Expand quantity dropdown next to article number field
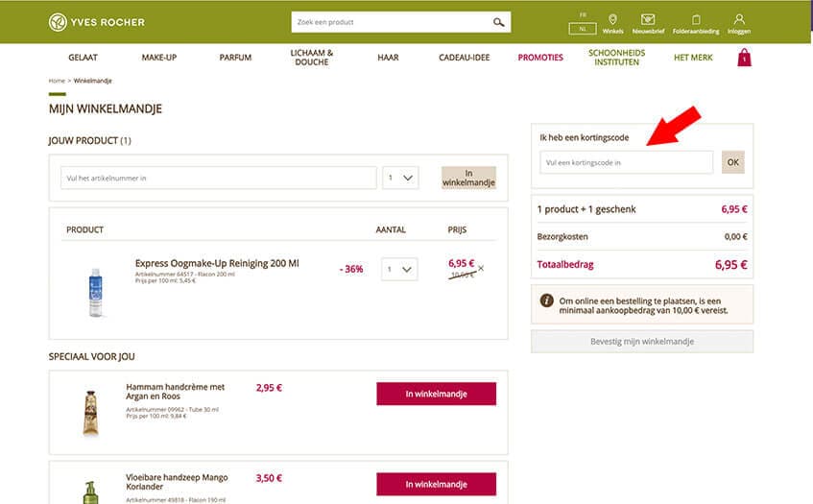Viewport: 813px width, 504px height. [x=400, y=178]
